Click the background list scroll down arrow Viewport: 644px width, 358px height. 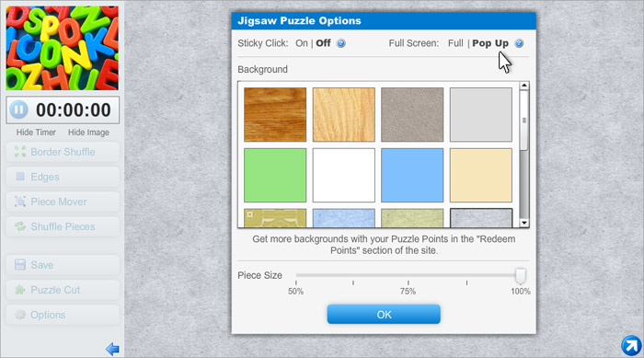tap(523, 223)
